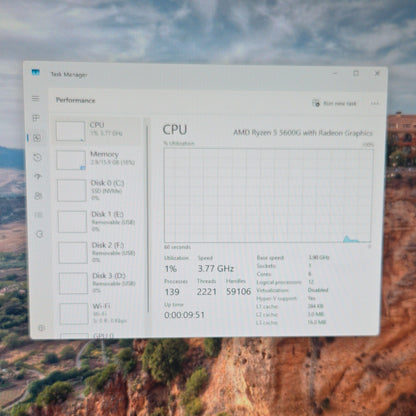The image size is (416, 416).
Task: Open the three-dot more options menu
Action: tap(375, 104)
